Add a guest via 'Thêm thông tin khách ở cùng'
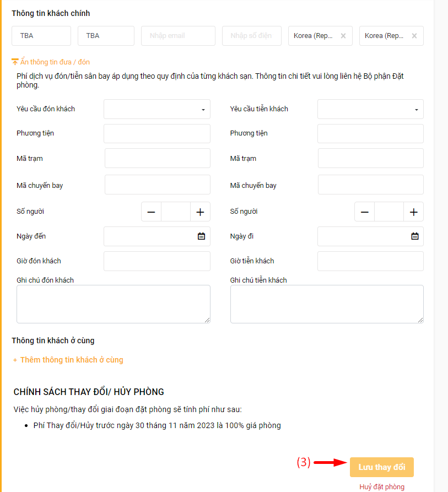The width and height of the screenshot is (448, 492). (68, 360)
